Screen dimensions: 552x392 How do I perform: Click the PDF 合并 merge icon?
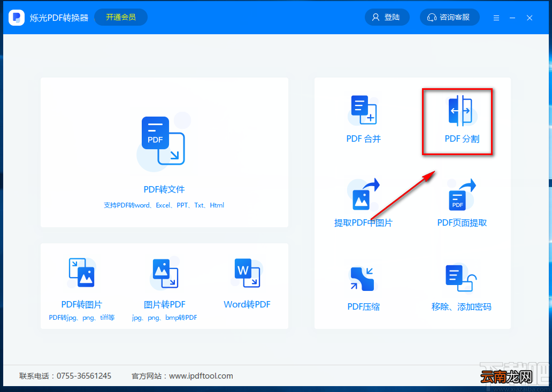363,110
